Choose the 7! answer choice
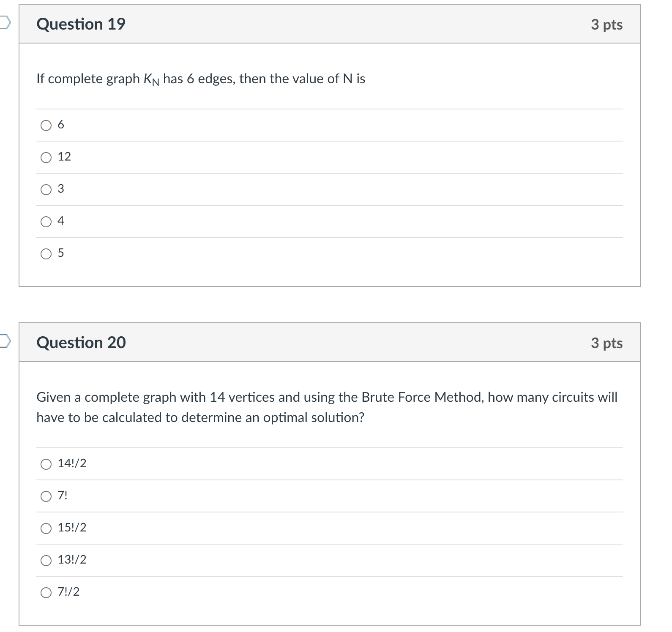 coord(46,495)
